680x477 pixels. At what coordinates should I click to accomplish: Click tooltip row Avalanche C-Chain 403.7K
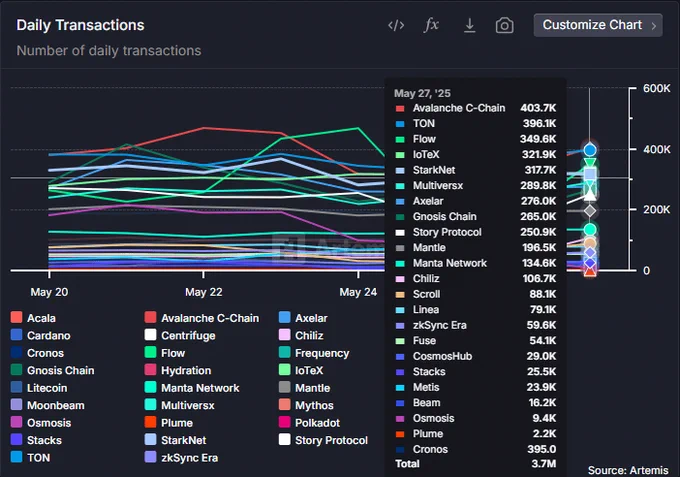[476, 108]
